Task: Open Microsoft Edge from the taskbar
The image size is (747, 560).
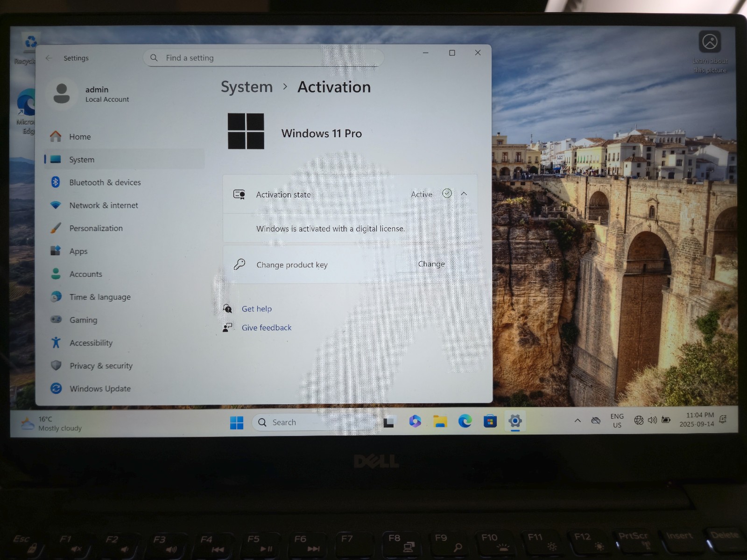Action: coord(465,421)
